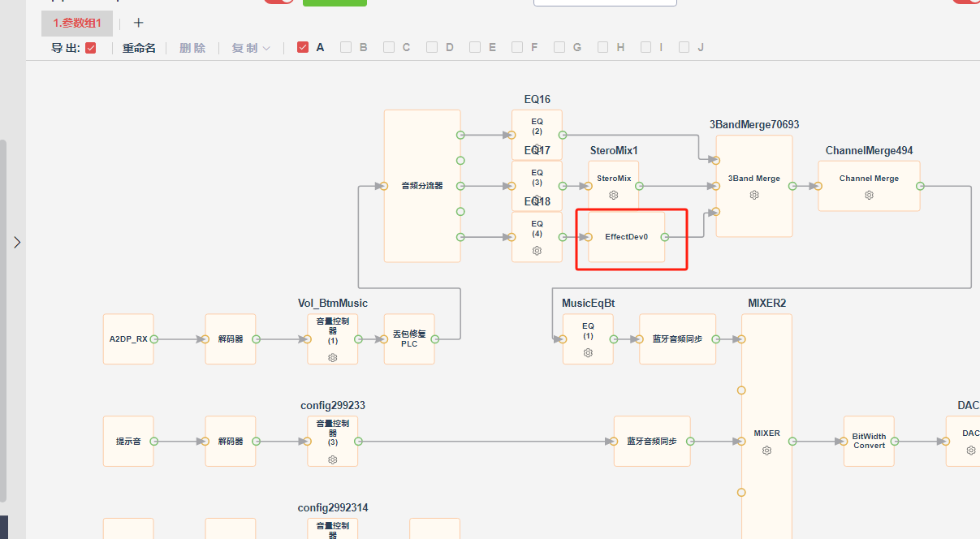Viewport: 980px width, 539px height.
Task: Open gear of EQ (1) under MusicEqBt
Action: tap(588, 353)
